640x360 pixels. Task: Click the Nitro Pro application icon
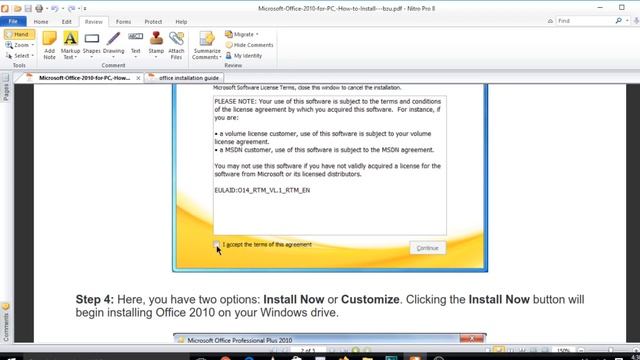[4, 8]
